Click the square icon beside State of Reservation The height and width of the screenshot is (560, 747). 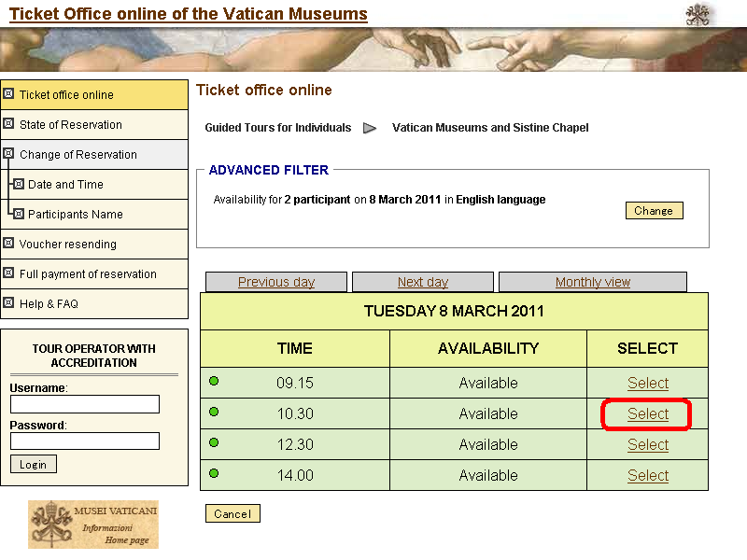coord(9,124)
